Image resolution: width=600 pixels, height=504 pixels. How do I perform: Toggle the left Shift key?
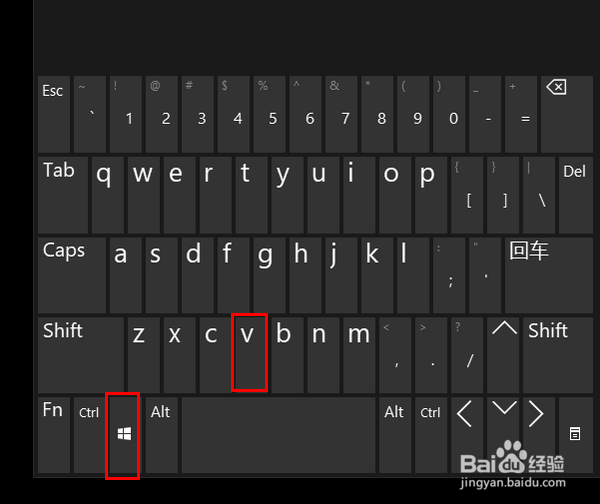pos(81,355)
